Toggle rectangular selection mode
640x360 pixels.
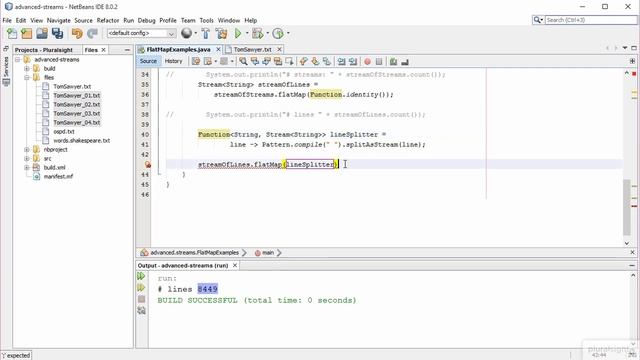pyautogui.click(x=289, y=61)
